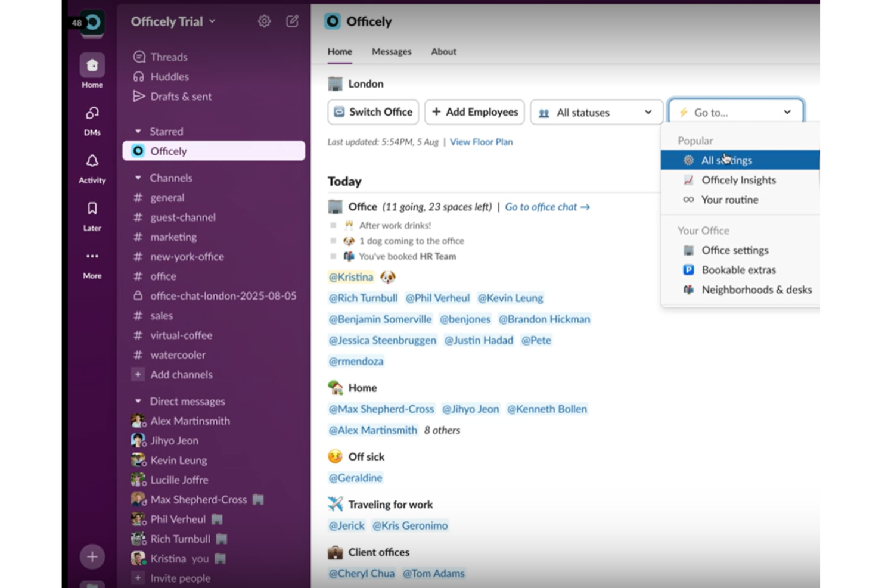The height and width of the screenshot is (588, 882).
Task: Click the @Kris Geronimo mention
Action: coord(410,525)
